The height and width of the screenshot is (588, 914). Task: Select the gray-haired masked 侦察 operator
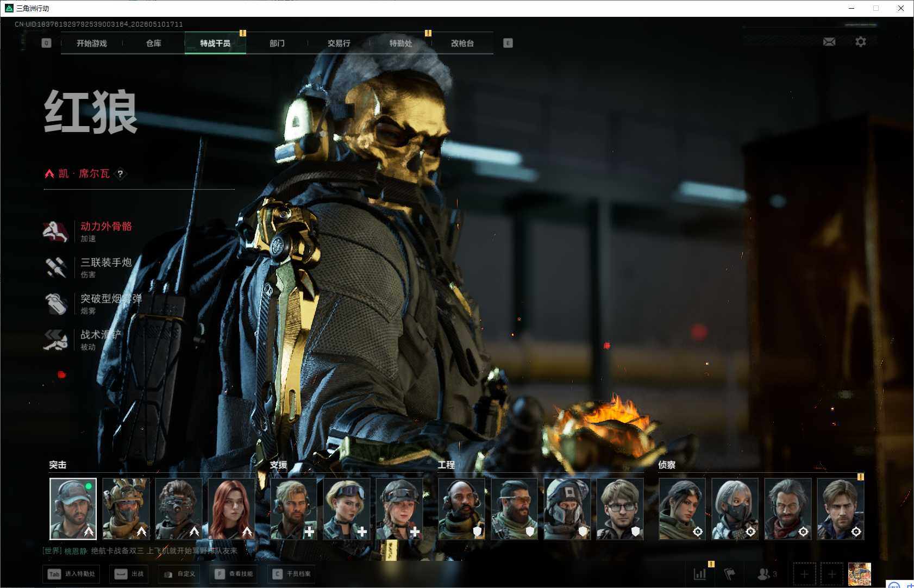click(x=735, y=509)
